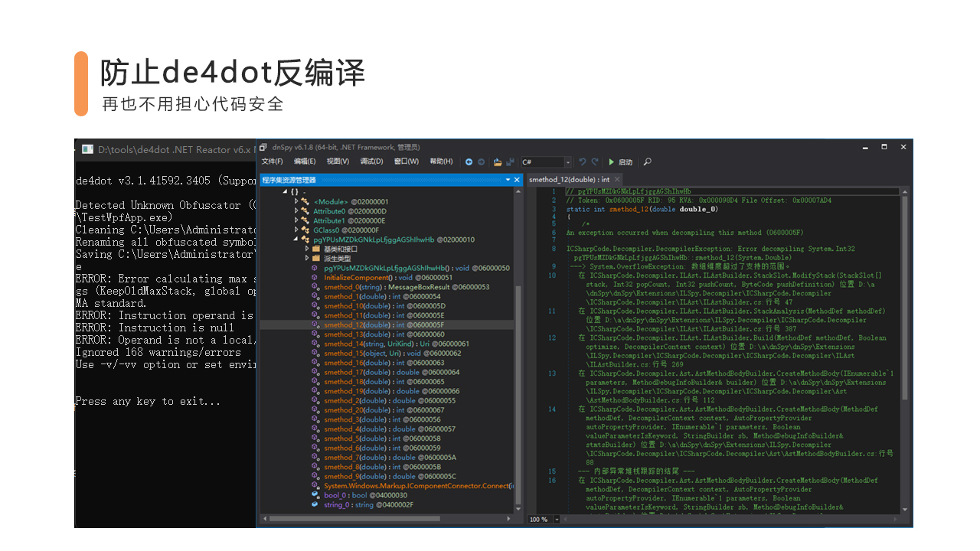
Task: Click the Redo arrow in dnSpy toolbar
Action: pyautogui.click(x=595, y=162)
